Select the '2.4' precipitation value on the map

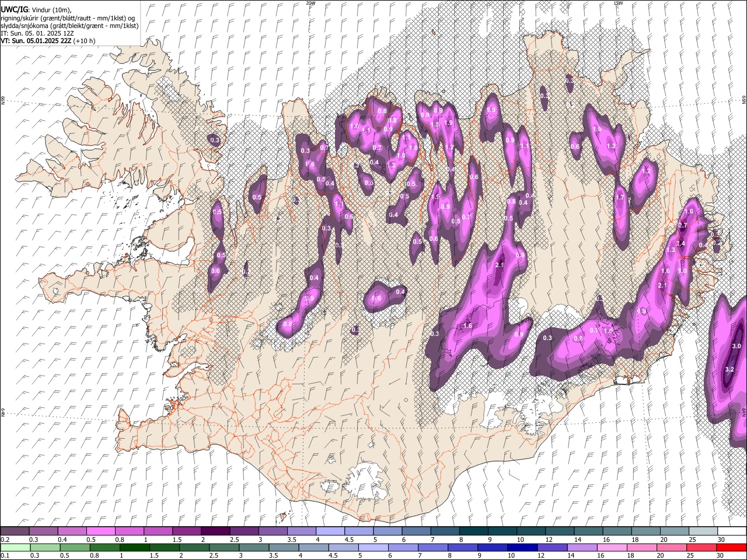point(680,243)
